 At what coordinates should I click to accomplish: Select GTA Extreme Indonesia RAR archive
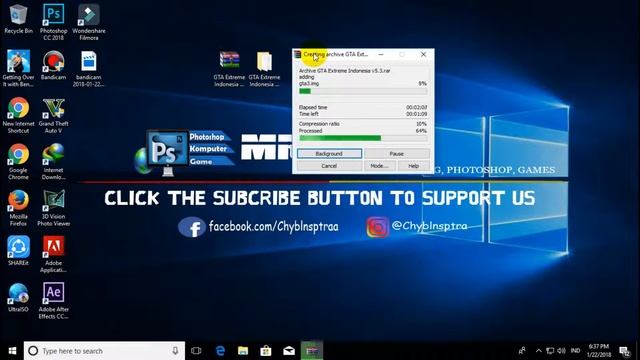[x=229, y=69]
